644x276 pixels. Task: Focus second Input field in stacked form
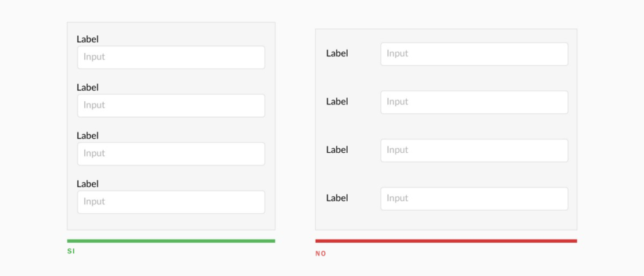click(171, 106)
